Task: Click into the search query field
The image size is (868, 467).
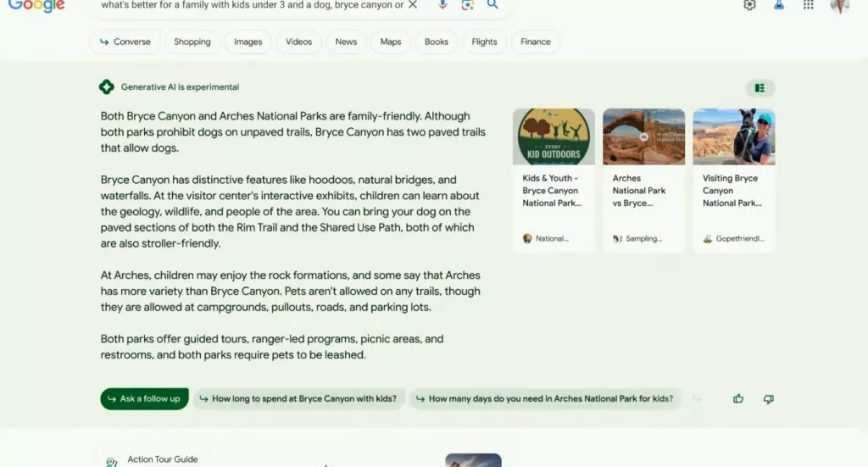Action: (x=251, y=5)
